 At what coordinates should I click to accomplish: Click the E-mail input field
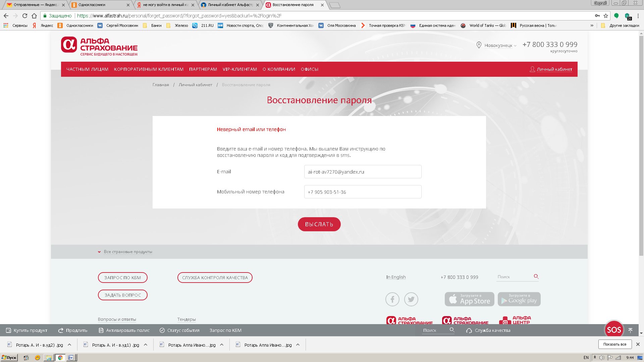tap(363, 171)
